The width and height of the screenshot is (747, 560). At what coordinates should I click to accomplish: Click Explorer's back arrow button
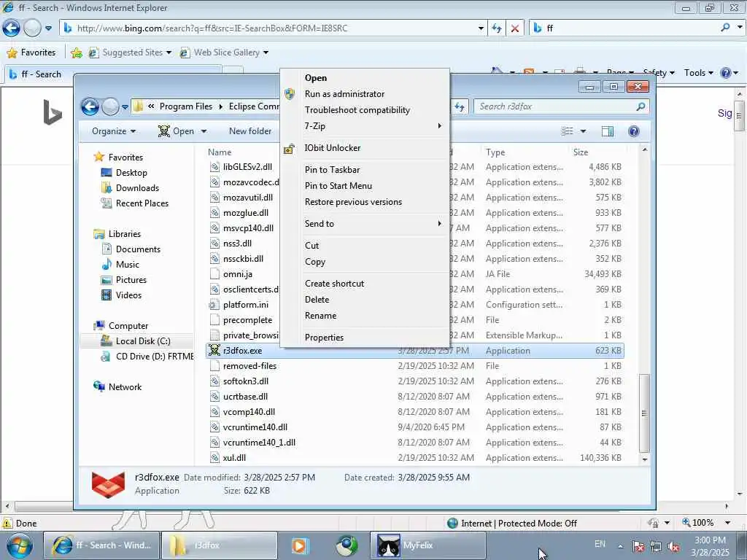pyautogui.click(x=90, y=106)
